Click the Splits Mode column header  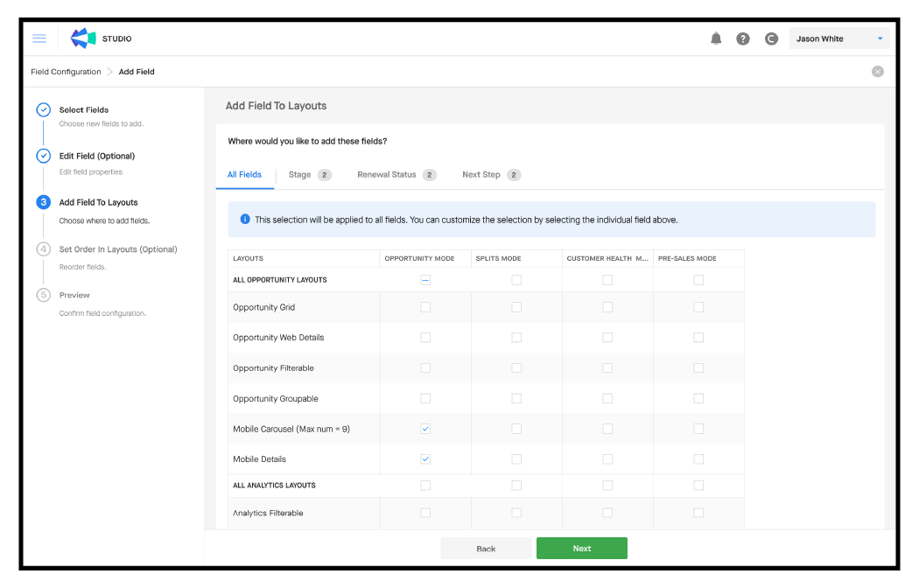pos(498,258)
